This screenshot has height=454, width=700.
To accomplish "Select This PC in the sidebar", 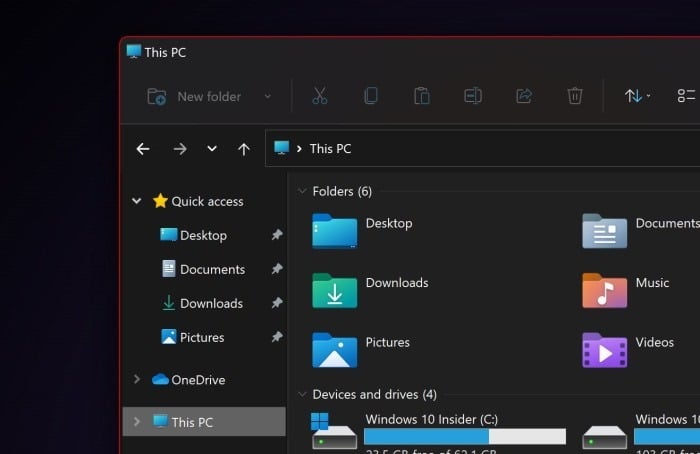I will pos(204,421).
